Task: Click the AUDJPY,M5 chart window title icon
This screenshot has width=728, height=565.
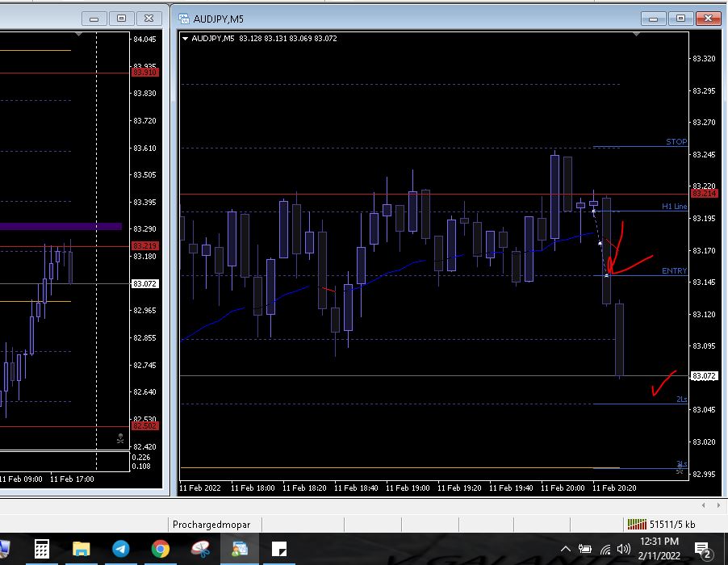Action: point(184,19)
